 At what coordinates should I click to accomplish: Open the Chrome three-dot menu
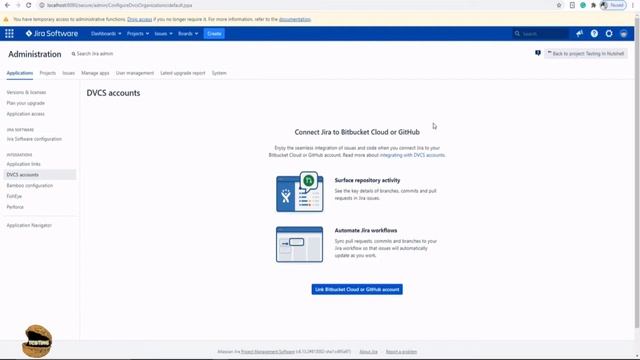[x=633, y=5]
